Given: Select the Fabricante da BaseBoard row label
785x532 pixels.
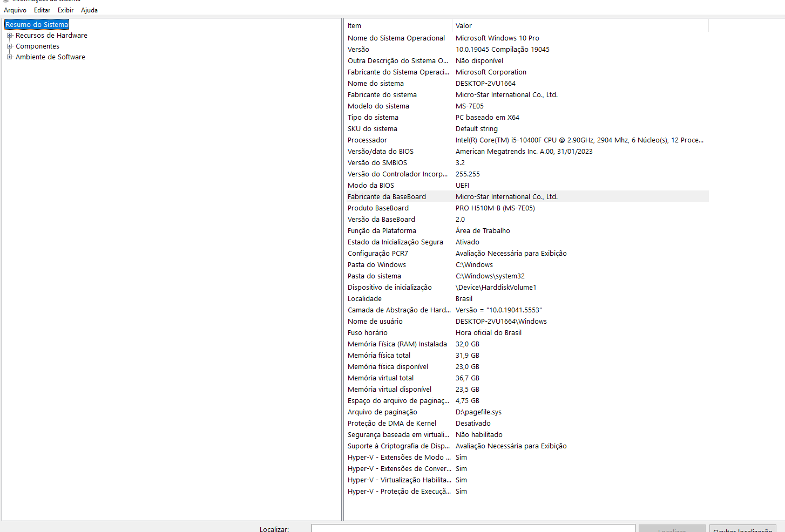Looking at the screenshot, I should (x=387, y=197).
